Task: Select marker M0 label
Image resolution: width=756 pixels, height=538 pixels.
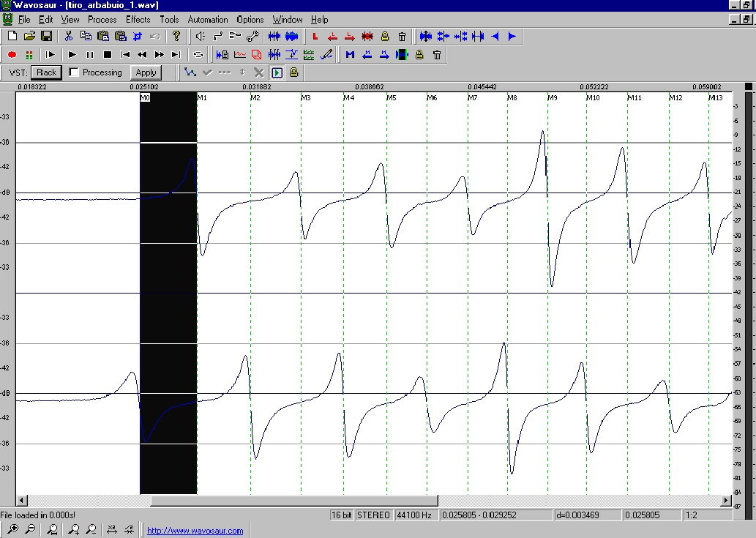Action: click(145, 98)
